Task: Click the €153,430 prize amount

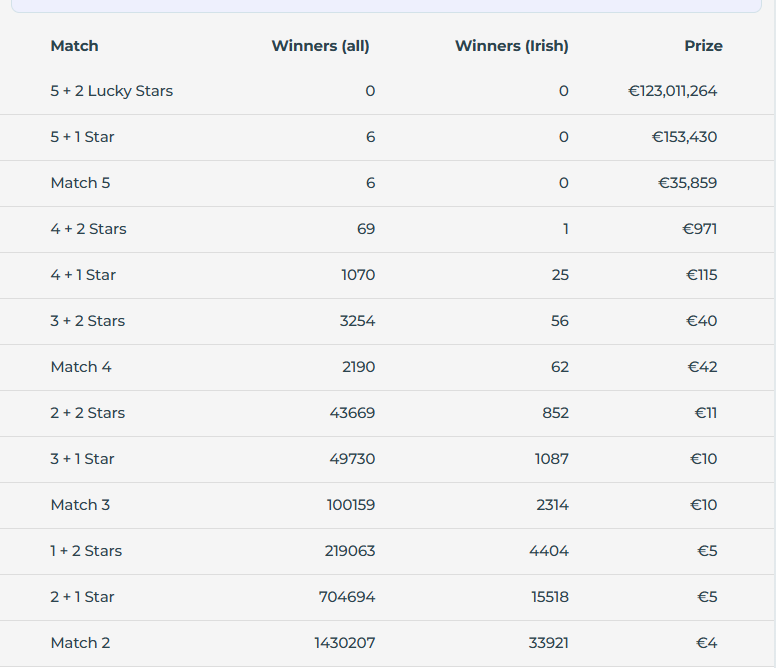Action: pos(684,137)
